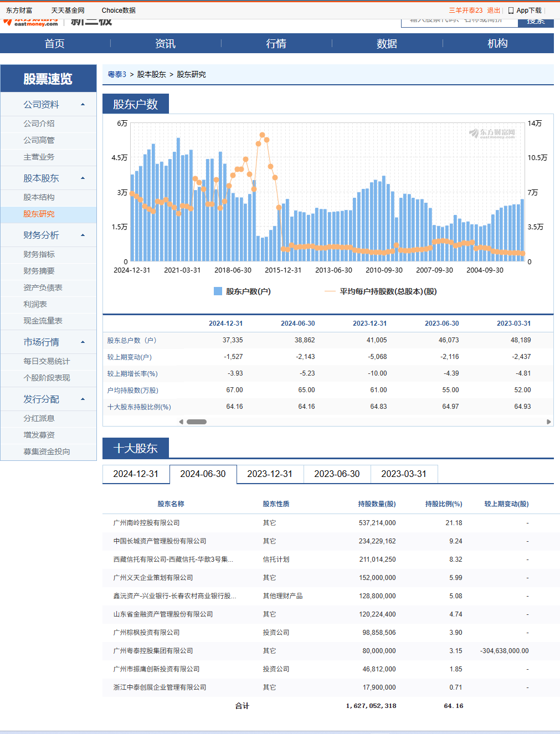
Task: Open 公司高管 in the sidebar
Action: click(x=39, y=140)
